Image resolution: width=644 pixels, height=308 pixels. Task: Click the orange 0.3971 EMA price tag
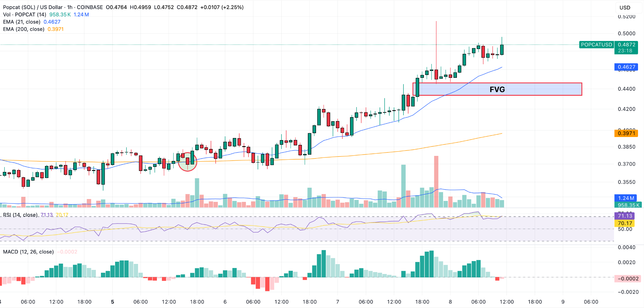click(626, 133)
